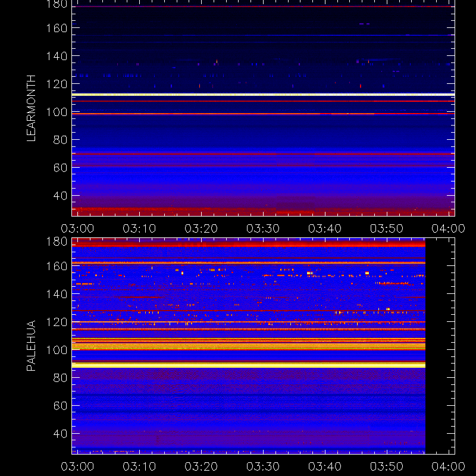This screenshot has width=476, height=476.
Task: Click the 03:10 time label under the Learmonth plot
Action: (139, 228)
